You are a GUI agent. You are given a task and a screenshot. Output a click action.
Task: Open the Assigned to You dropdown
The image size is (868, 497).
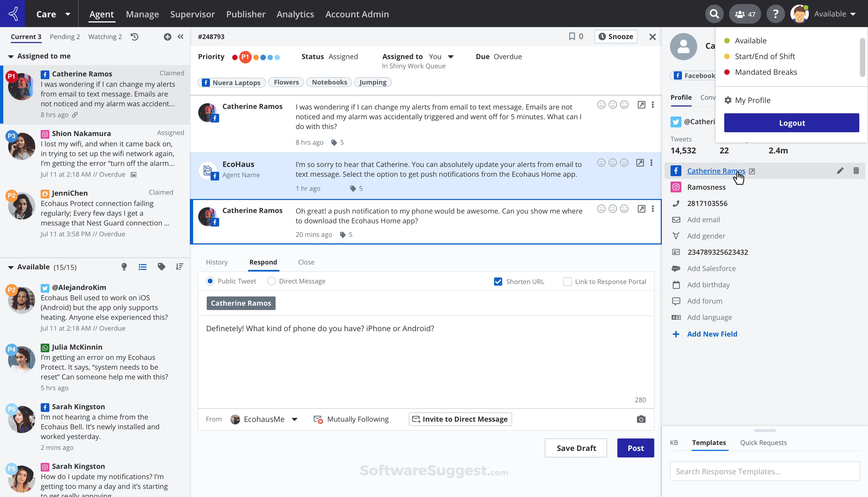(x=451, y=57)
